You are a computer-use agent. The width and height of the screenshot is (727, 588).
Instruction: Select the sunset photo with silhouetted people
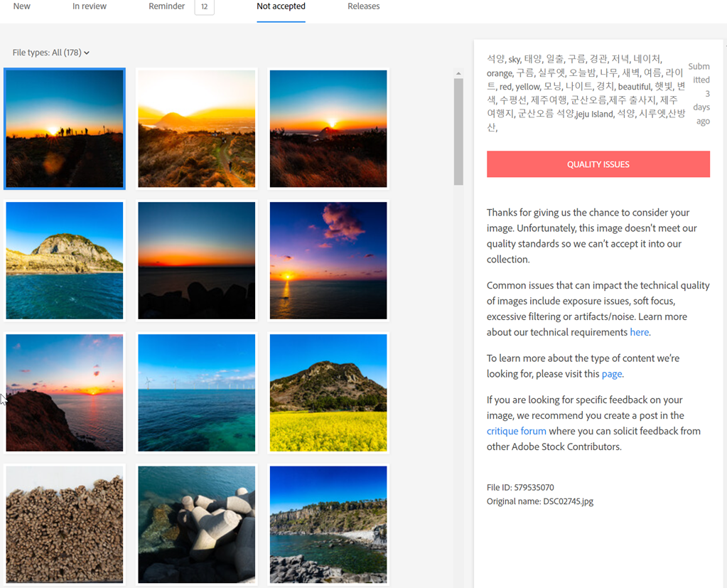65,129
